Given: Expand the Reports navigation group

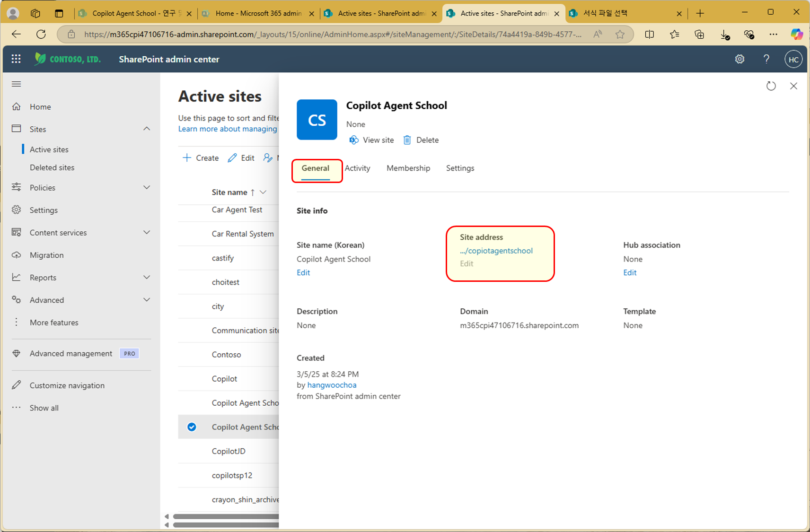Looking at the screenshot, I should (x=147, y=278).
